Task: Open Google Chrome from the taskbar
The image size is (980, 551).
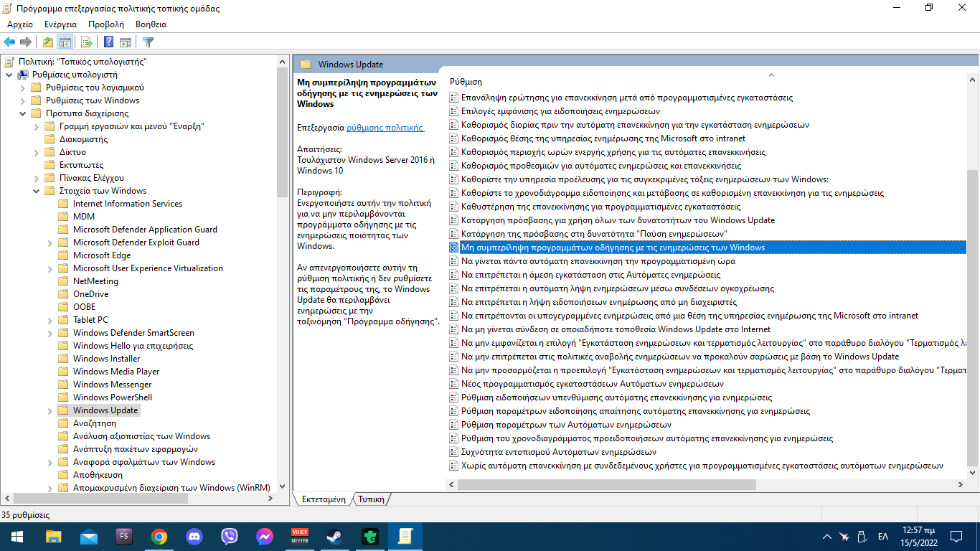Action: [x=159, y=536]
